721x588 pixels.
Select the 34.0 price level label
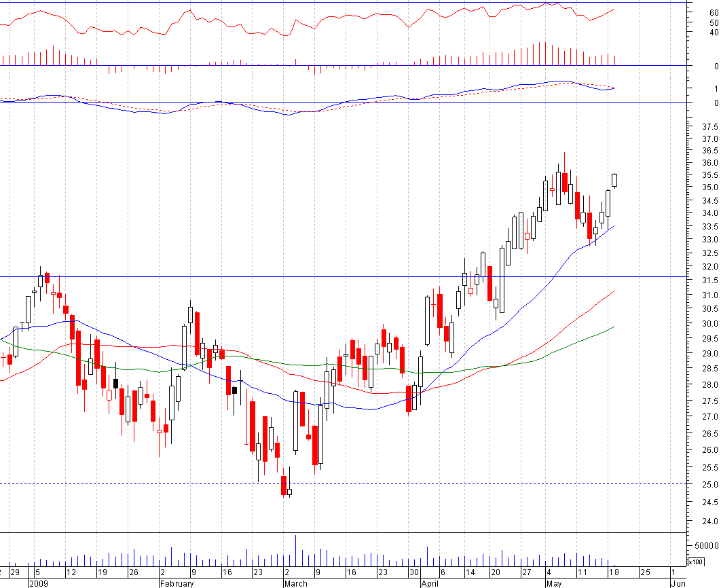(x=710, y=213)
